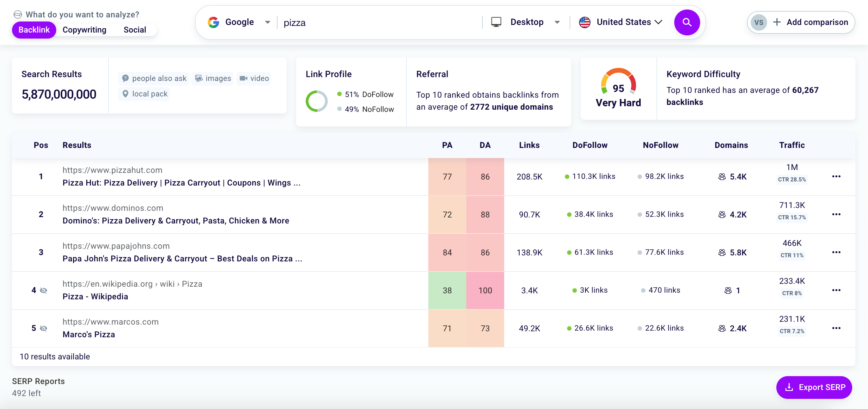Click the people also ask feature chip
The height and width of the screenshot is (409, 868).
[154, 78]
